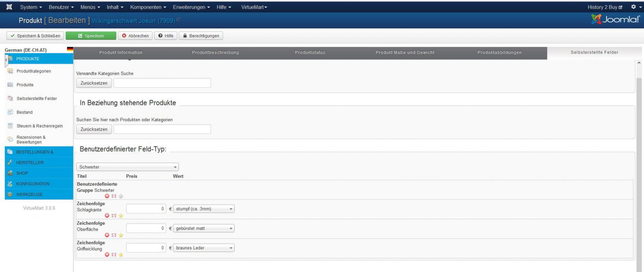This screenshot has height=272, width=644.
Task: Open the Erweiterungen menu
Action: 191,7
